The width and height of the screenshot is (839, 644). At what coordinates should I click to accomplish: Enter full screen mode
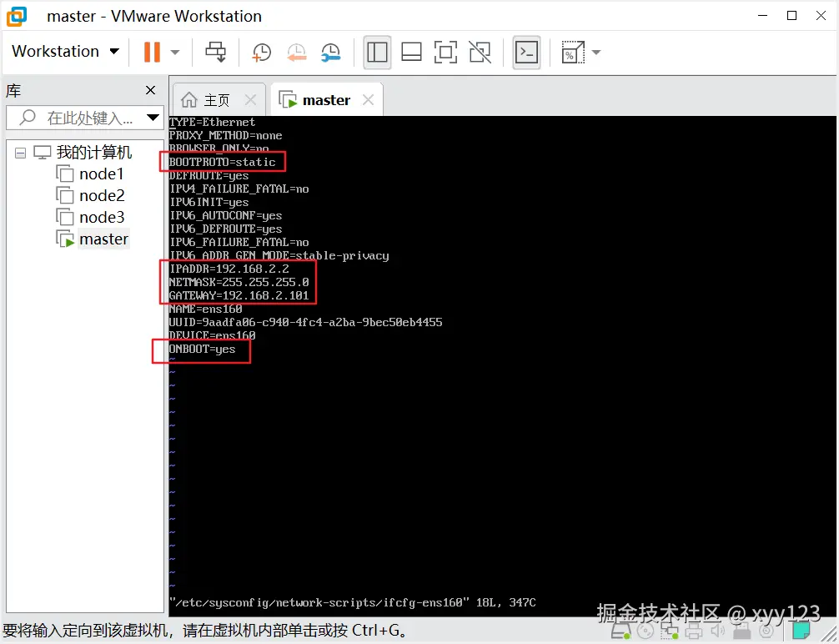pyautogui.click(x=445, y=53)
